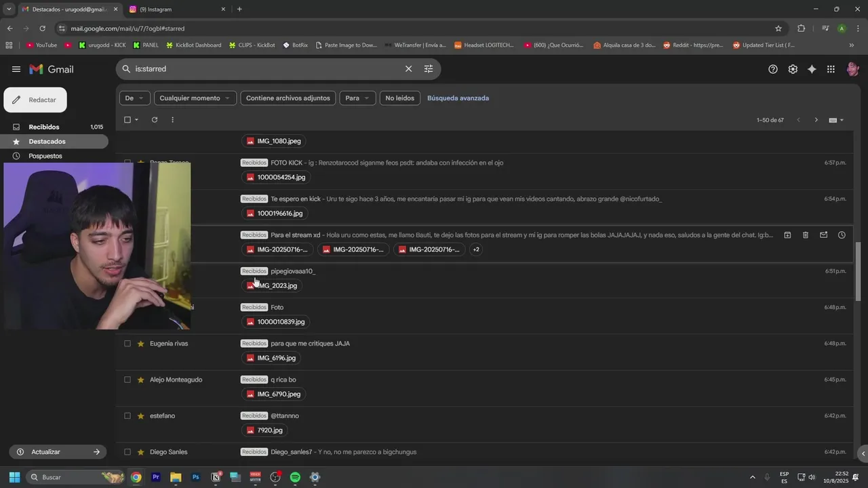Show search options slider icon
This screenshot has height=488, width=868.
429,69
